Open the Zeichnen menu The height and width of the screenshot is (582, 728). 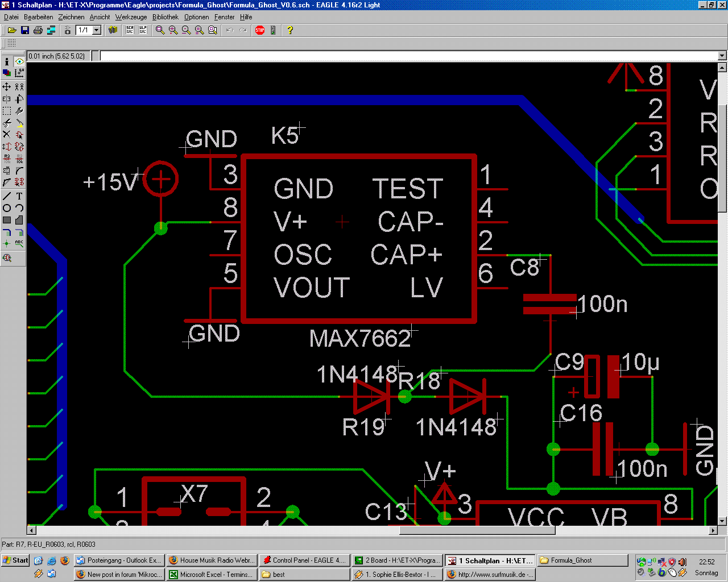71,17
